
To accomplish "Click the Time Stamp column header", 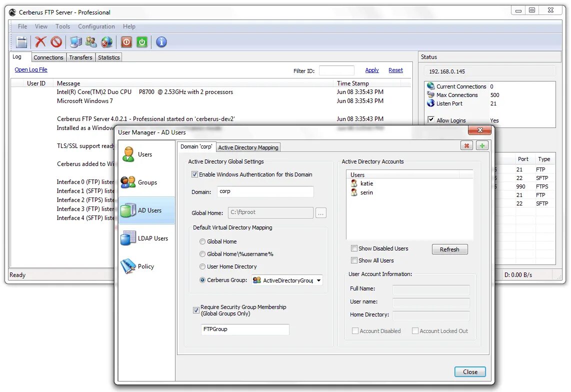I will pos(367,83).
